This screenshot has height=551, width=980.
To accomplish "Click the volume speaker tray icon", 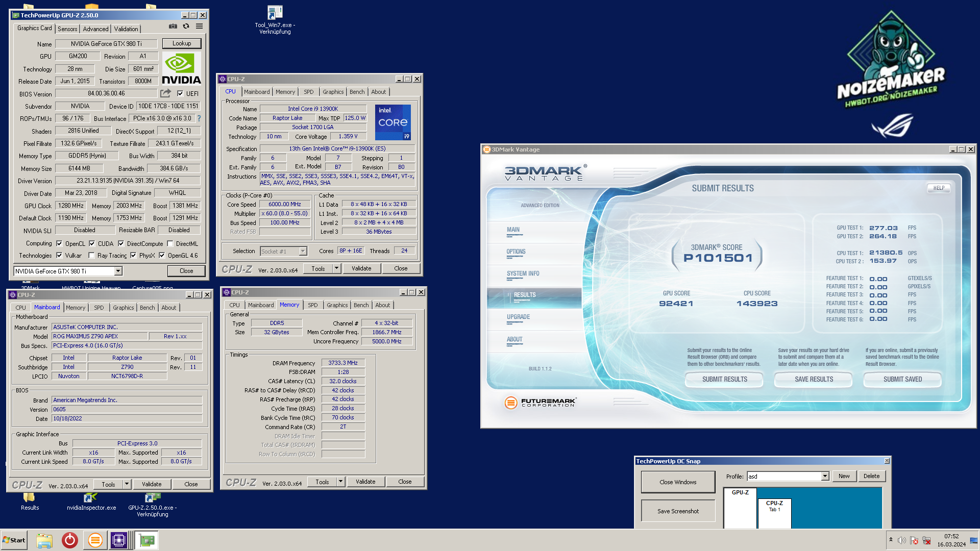I will pyautogui.click(x=902, y=540).
